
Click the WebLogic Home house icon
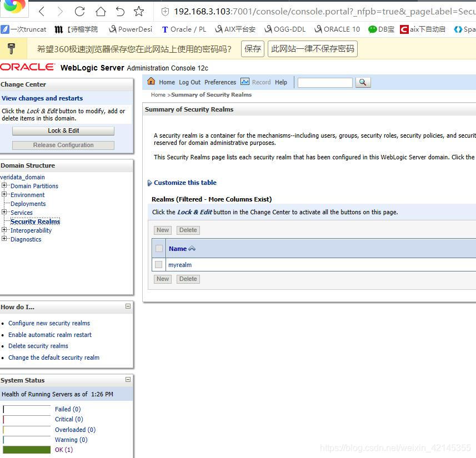pos(151,82)
